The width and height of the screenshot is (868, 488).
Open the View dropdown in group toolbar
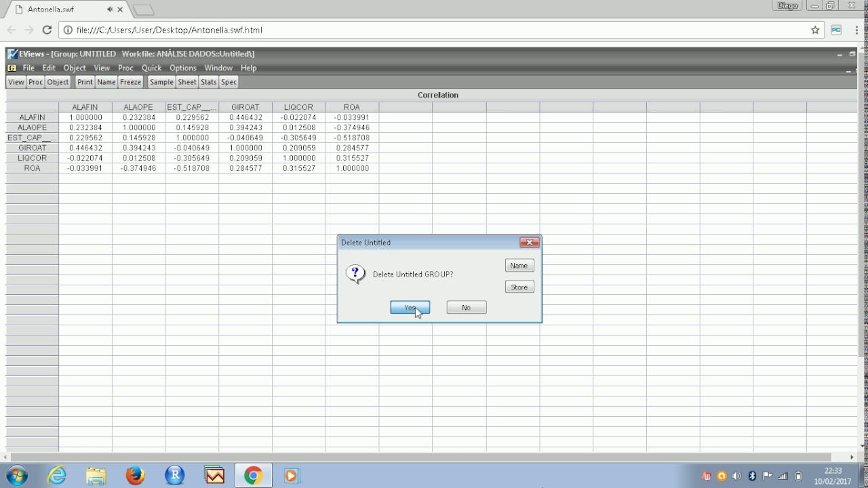tap(16, 82)
